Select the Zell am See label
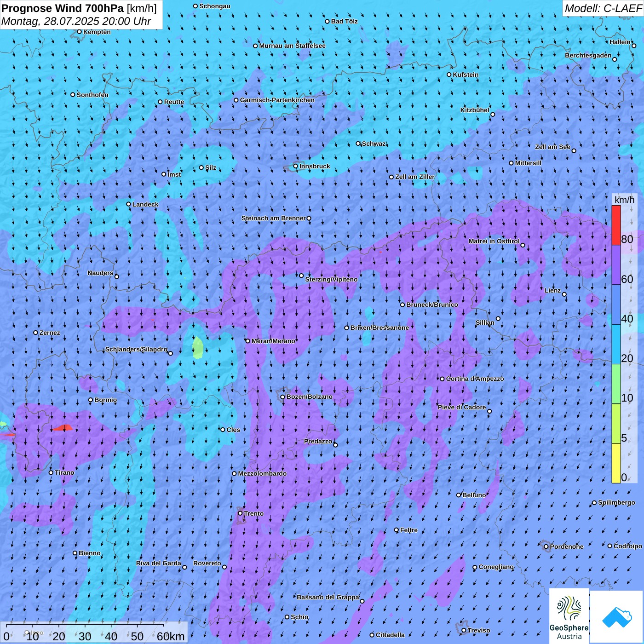Screen dimensions: 644x644 552,147
